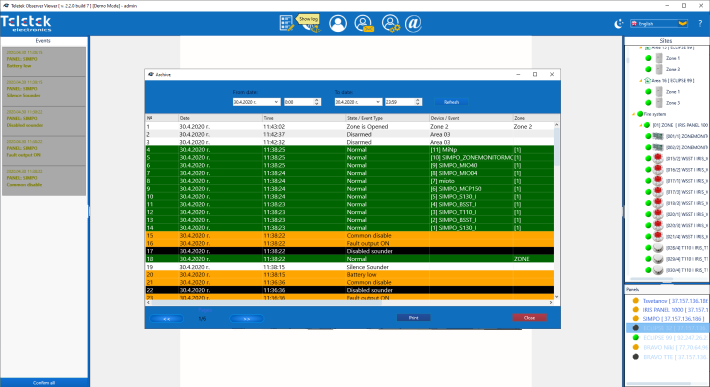Click the [016/2] WSST sounder icon
Image resolution: width=710 pixels, height=387 pixels.
tap(658, 169)
